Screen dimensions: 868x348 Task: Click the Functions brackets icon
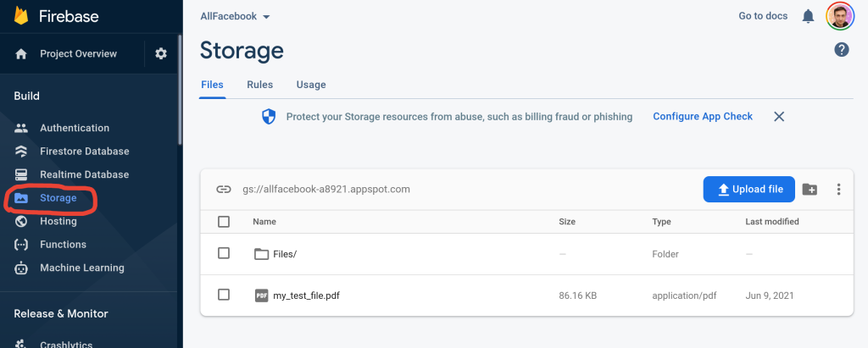pos(21,245)
